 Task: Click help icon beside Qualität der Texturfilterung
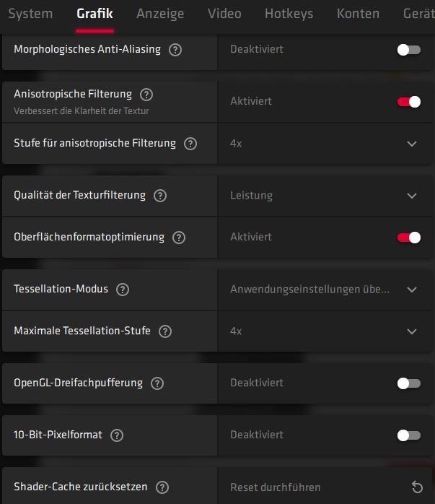[x=160, y=196]
